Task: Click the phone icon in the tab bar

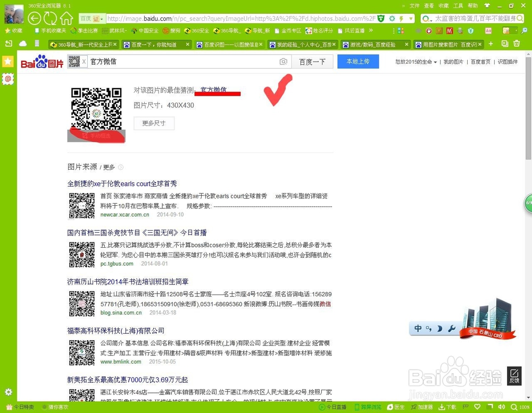Action: [37, 44]
